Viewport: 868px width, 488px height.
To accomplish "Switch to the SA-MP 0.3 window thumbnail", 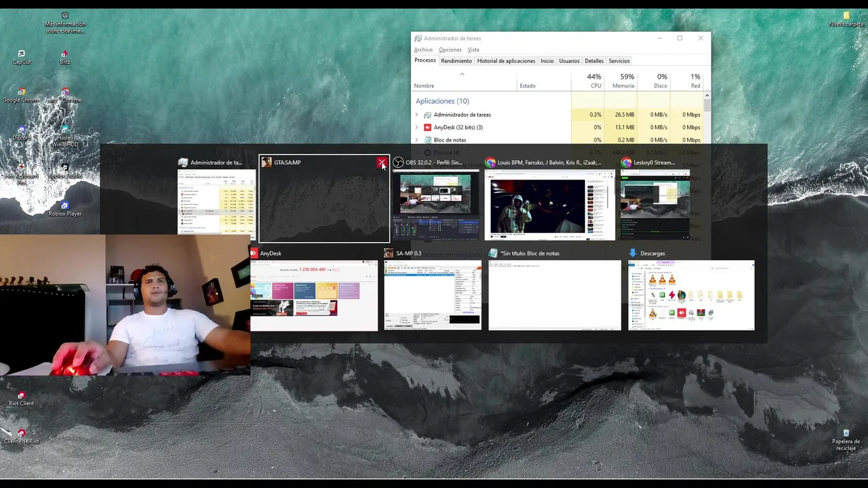I will 433,296.
